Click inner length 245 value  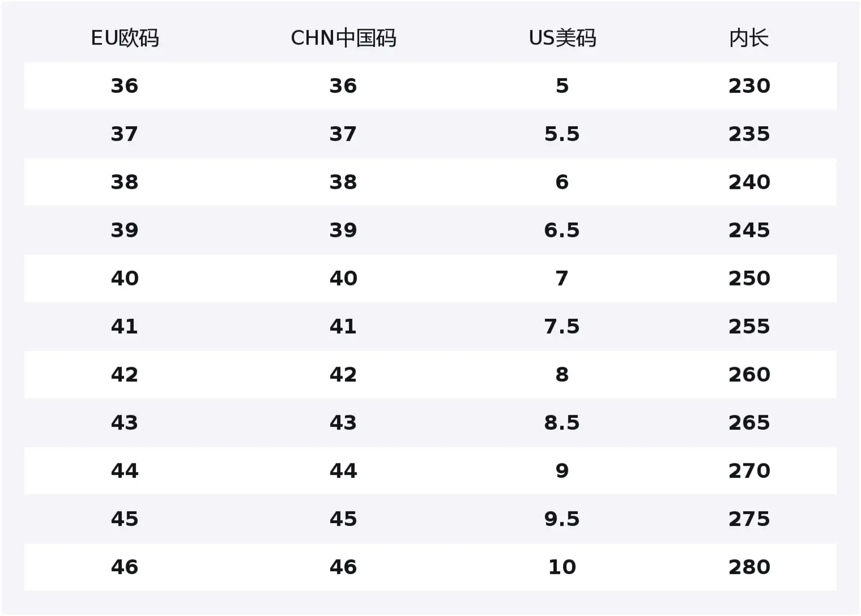coord(749,231)
